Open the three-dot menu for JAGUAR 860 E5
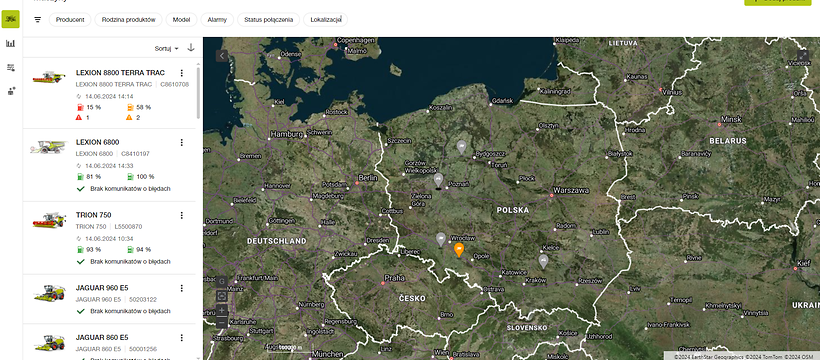The width and height of the screenshot is (820, 360). pyautogui.click(x=181, y=338)
